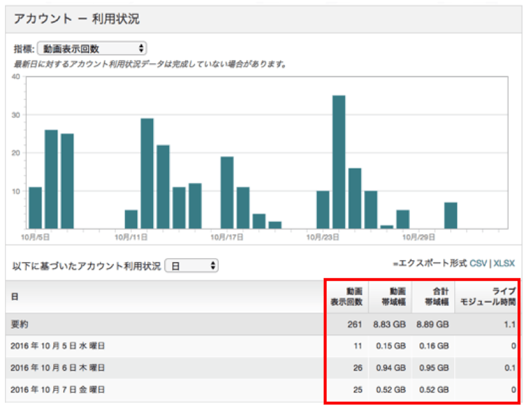Click the 8.89 GB total bandwidth cell

pos(432,324)
